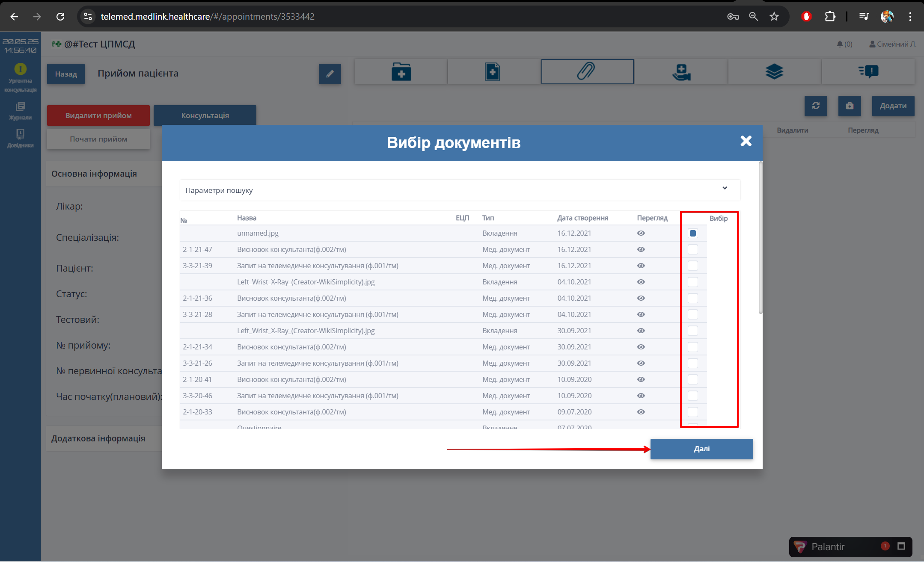Viewport: 924px width, 562px height.
Task: Open the chat alert icon tab
Action: (868, 72)
